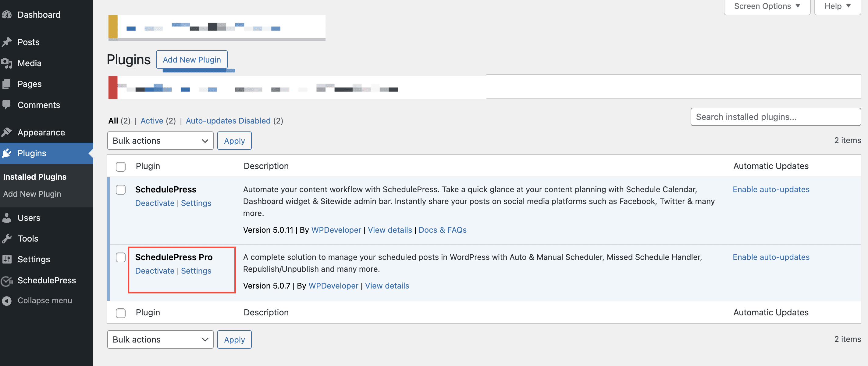Open Docs & FAQs link

pos(443,230)
